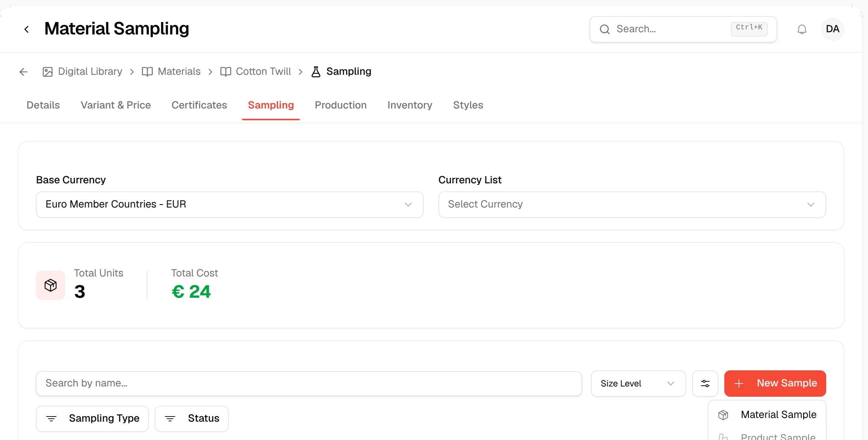The width and height of the screenshot is (868, 440).
Task: Click the breadcrumb back arrow
Action: [x=23, y=71]
